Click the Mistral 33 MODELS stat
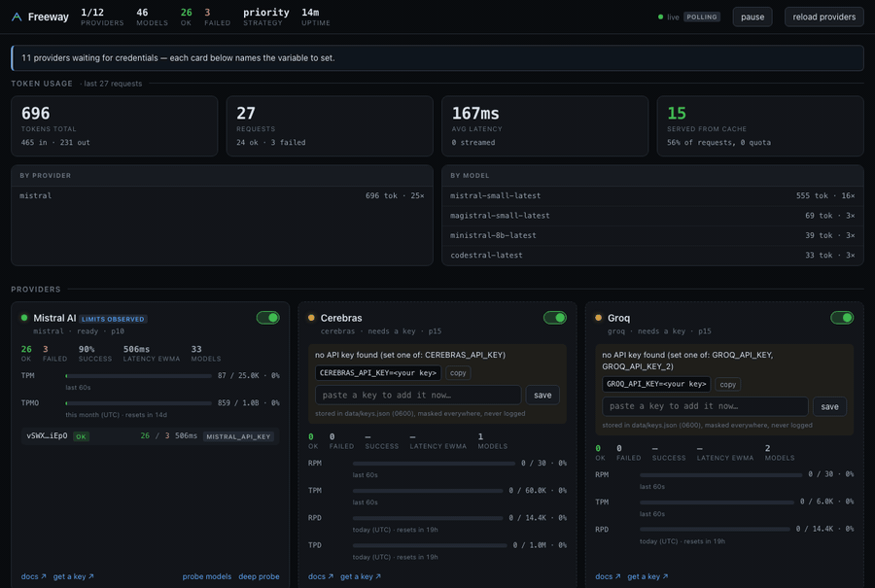Viewport: 875px width, 588px height. pos(206,354)
